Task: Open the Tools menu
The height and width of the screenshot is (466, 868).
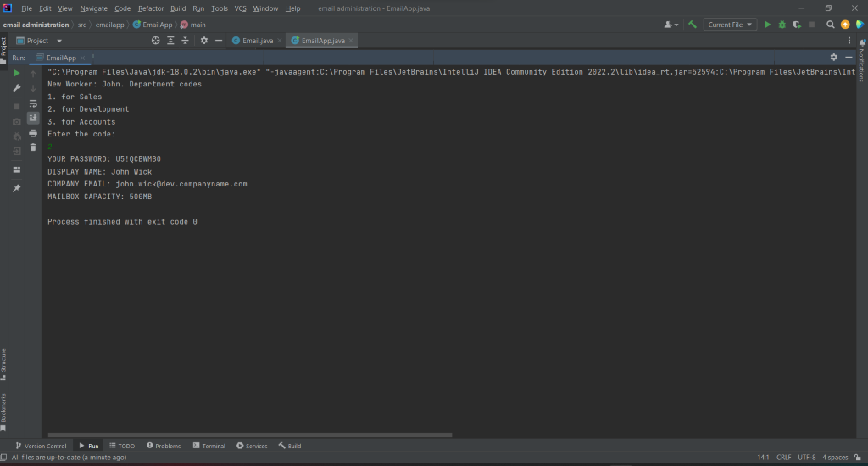Action: click(220, 8)
